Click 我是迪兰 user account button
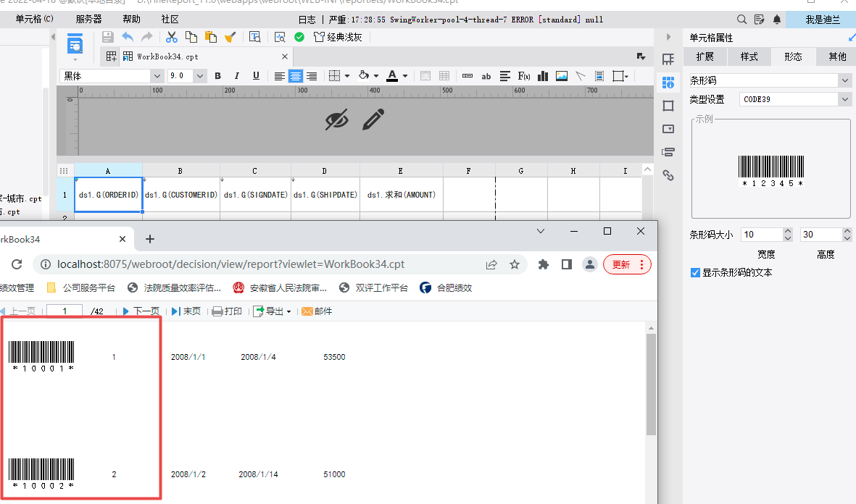Viewport: 856px width, 504px height. click(823, 20)
